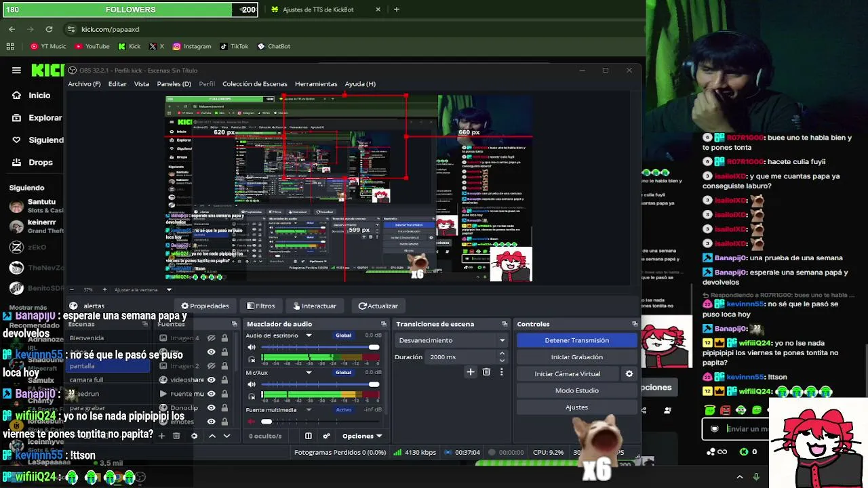Screen dimensions: 868x488
Task: Open the Instagram bookmark
Action: pyautogui.click(x=192, y=46)
